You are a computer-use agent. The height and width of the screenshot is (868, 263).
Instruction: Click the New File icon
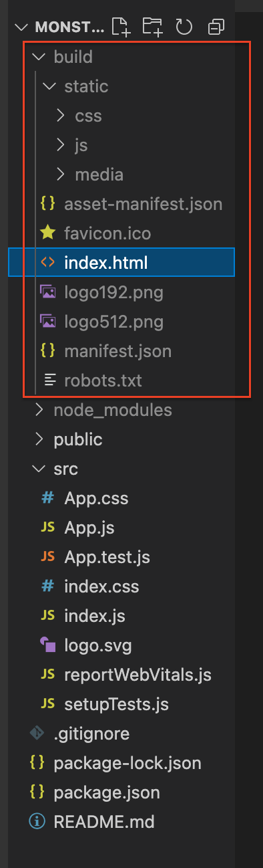tap(121, 27)
